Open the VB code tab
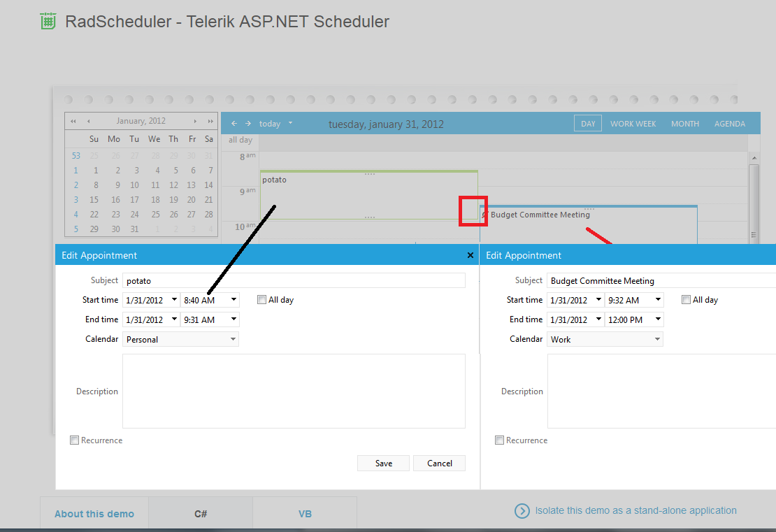Image resolution: width=776 pixels, height=532 pixels. 305,514
